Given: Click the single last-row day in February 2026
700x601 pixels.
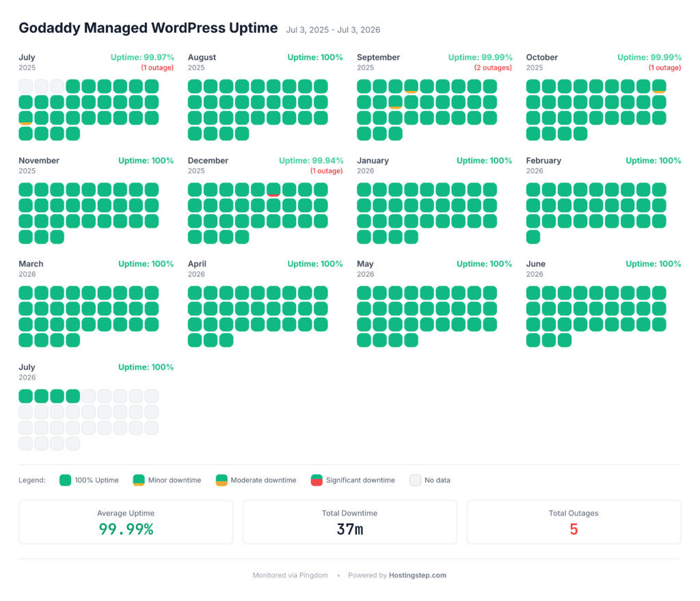Looking at the screenshot, I should 533,237.
